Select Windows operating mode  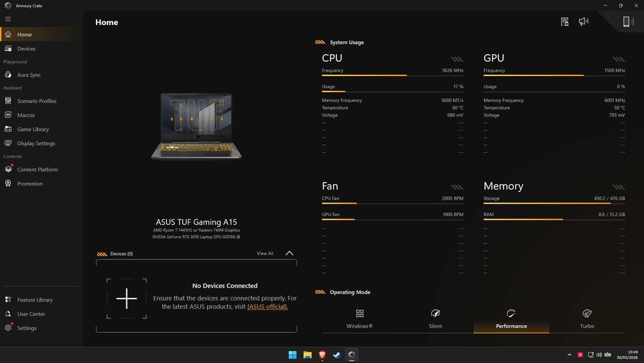(x=359, y=319)
